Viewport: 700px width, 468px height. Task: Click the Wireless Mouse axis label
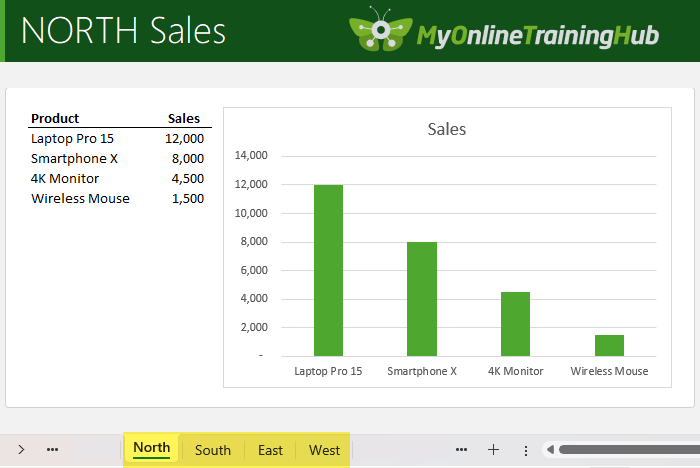[609, 371]
